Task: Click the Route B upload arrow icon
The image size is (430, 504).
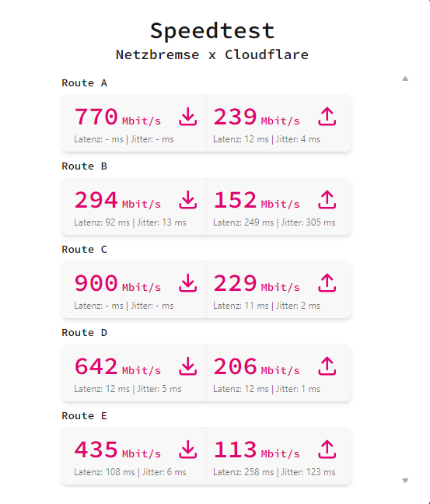Action: (327, 200)
